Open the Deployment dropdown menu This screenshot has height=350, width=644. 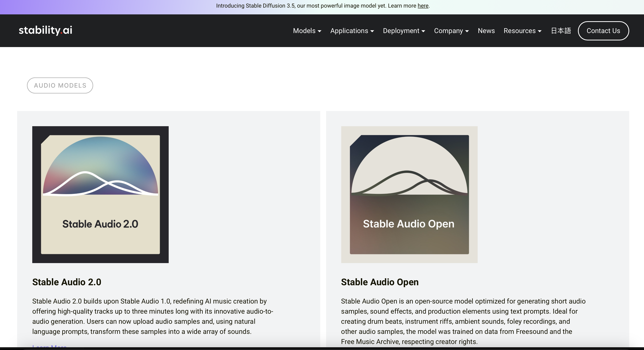tap(404, 31)
